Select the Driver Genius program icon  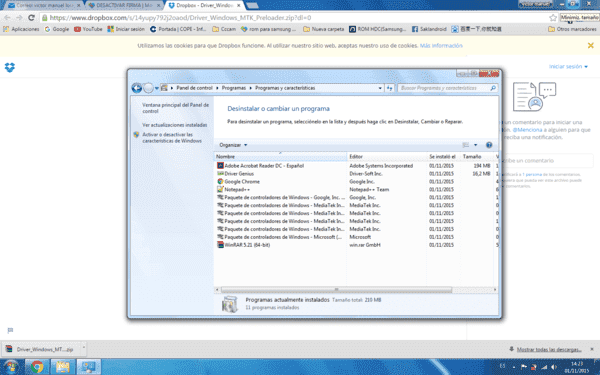pyautogui.click(x=220, y=174)
